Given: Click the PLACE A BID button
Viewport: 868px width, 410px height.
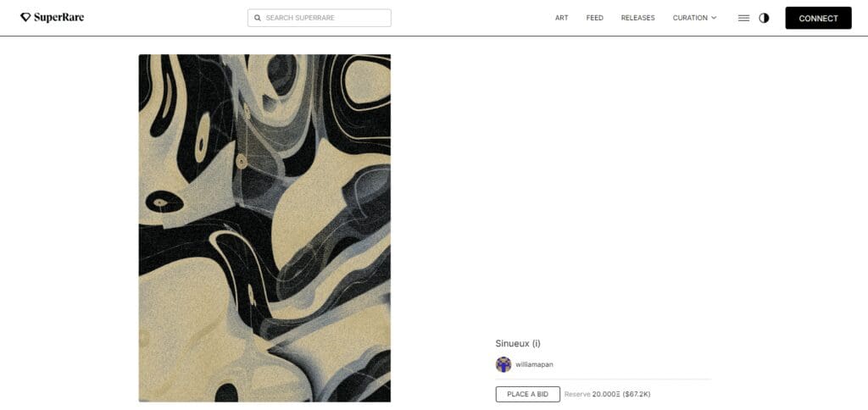Looking at the screenshot, I should [x=527, y=394].
